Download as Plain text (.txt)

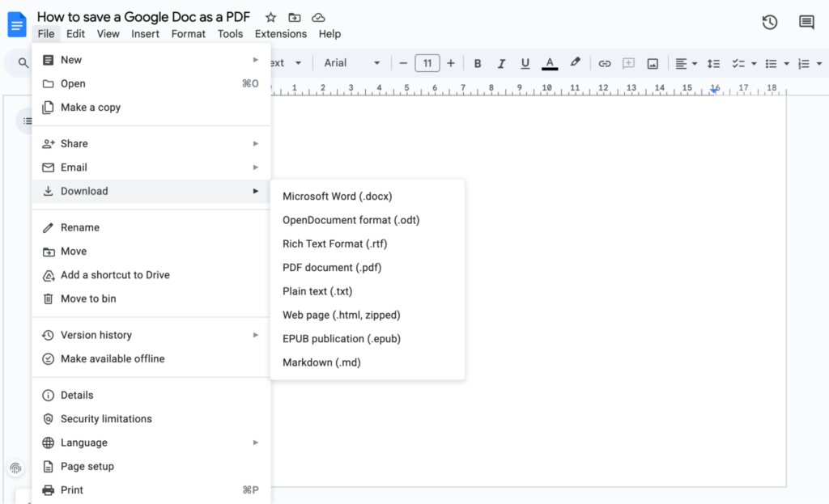pyautogui.click(x=368, y=291)
